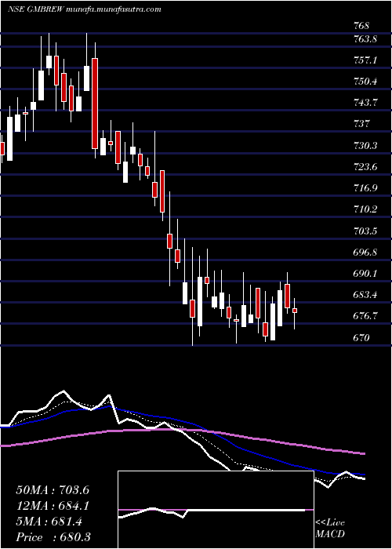Click the Price : 680.3 readout
The height and width of the screenshot is (549, 392).
point(53,537)
